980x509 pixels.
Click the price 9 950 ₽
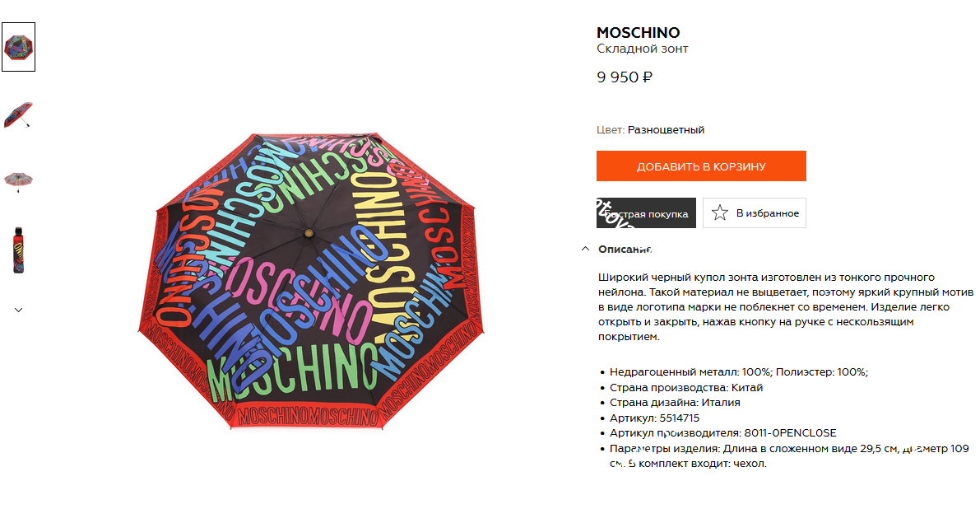point(625,77)
